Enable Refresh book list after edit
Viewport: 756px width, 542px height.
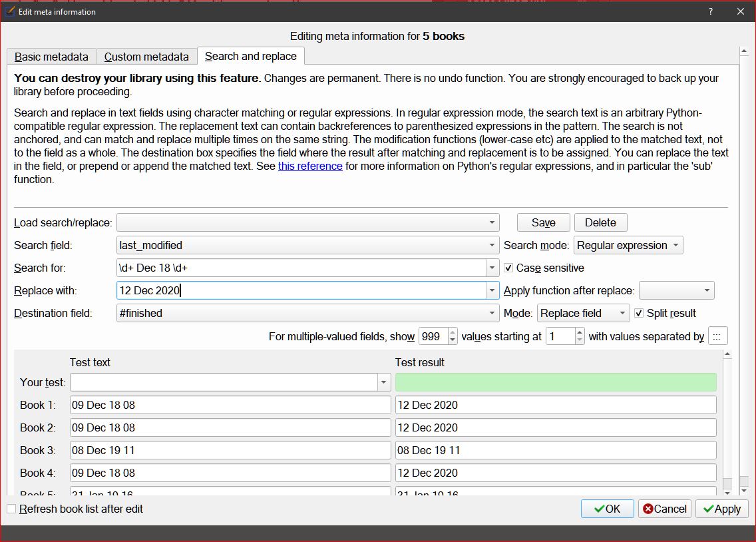click(11, 509)
